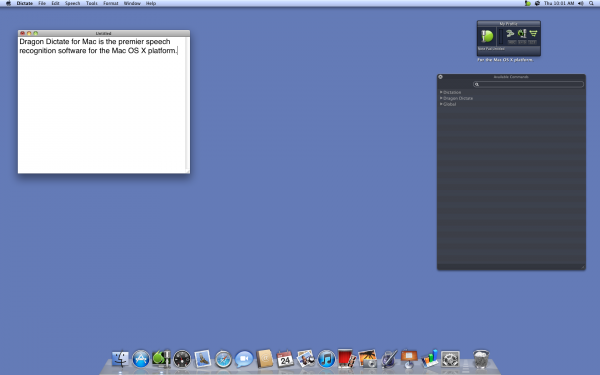Open App Store from the Dock
Viewport: 600px width, 375px height.
(x=141, y=359)
